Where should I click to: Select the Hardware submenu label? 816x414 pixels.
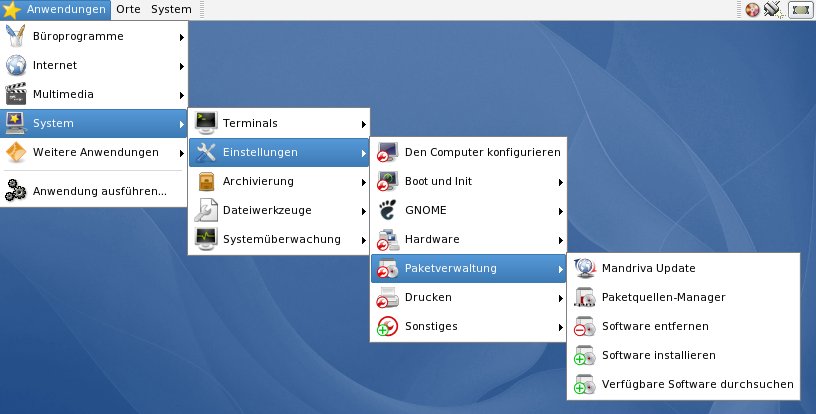click(x=432, y=239)
